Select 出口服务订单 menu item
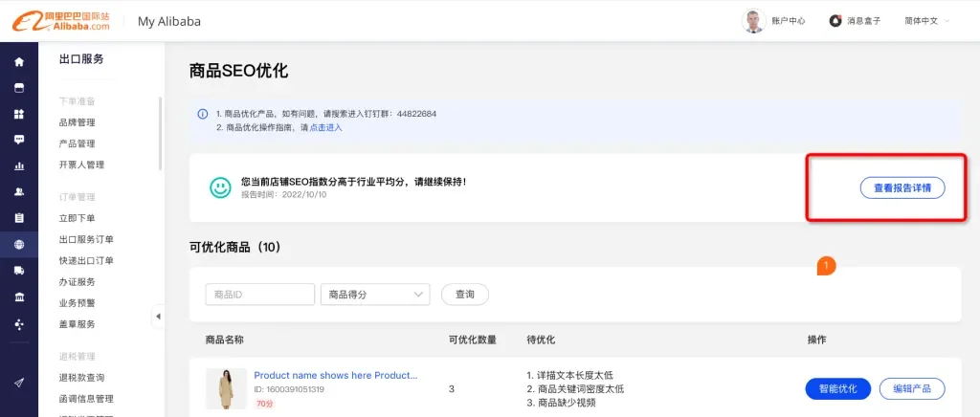The height and width of the screenshot is (417, 980). 86,239
